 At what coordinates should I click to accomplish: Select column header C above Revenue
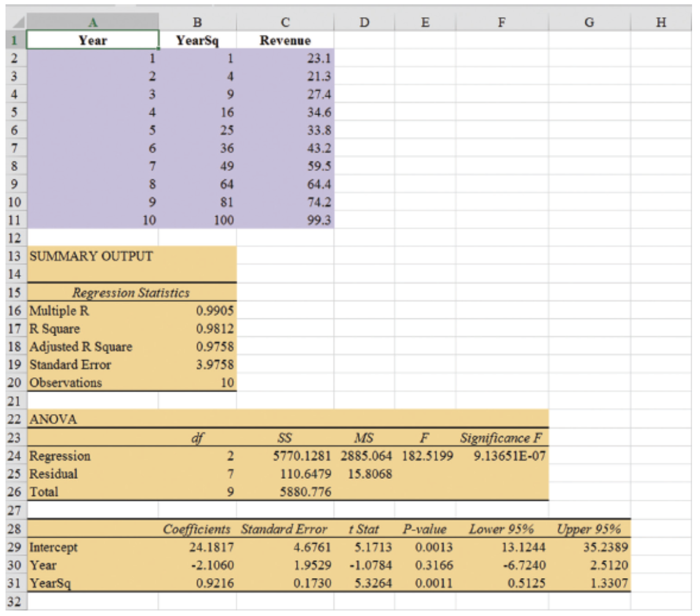click(x=285, y=23)
